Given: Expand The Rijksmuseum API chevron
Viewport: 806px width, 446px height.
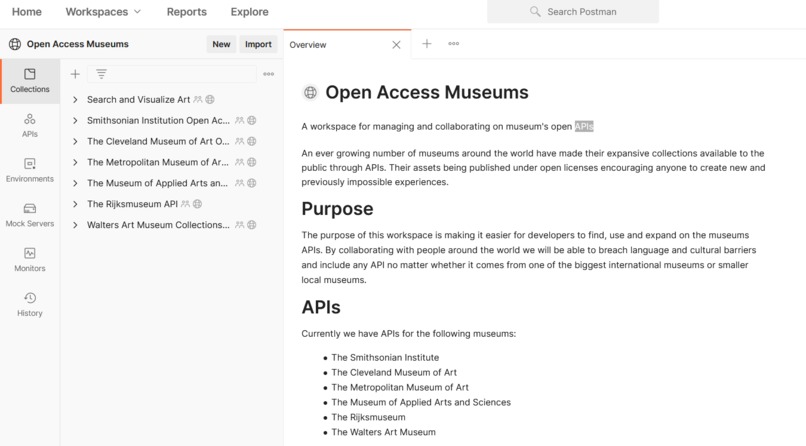Looking at the screenshot, I should click(75, 204).
